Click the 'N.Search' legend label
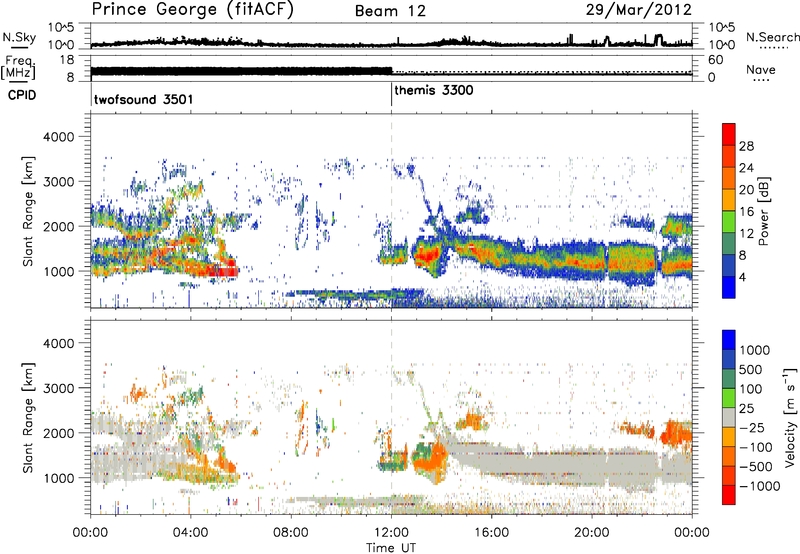Viewport: 800px width, 554px height. (x=772, y=37)
